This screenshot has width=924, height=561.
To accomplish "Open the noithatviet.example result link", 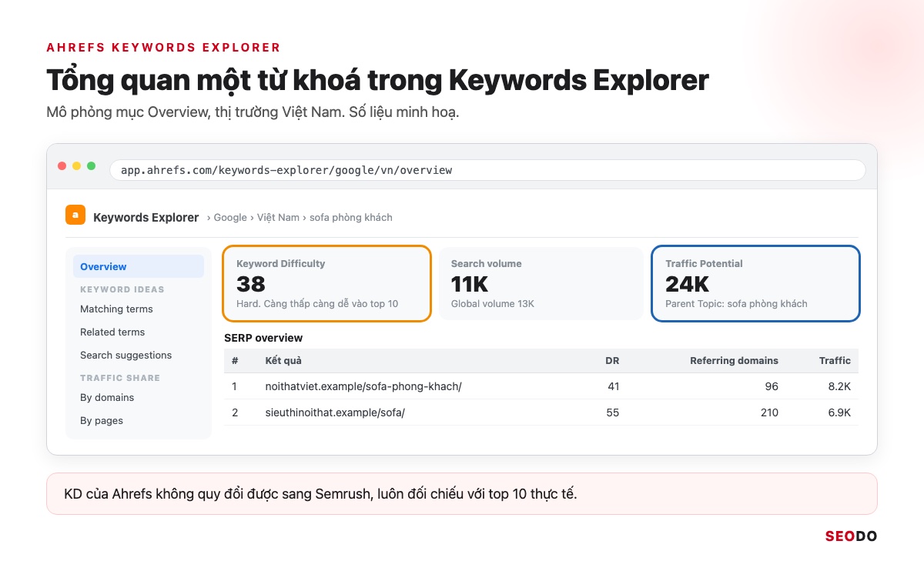I will tap(363, 386).
